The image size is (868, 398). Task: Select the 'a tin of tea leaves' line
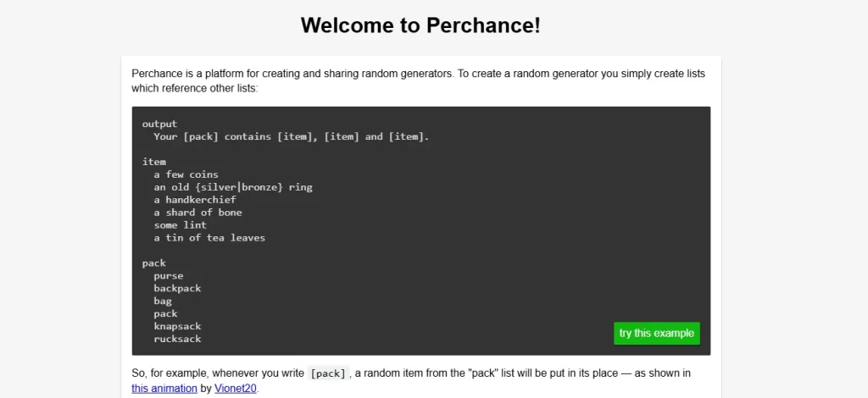pyautogui.click(x=209, y=238)
